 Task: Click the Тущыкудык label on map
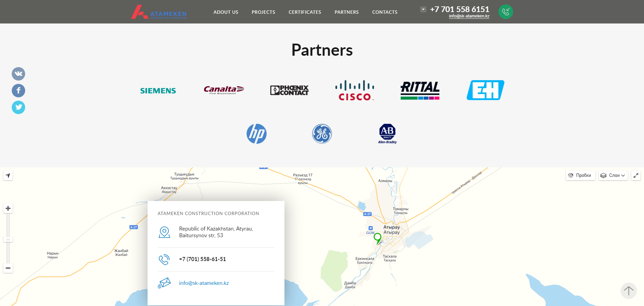(x=184, y=174)
